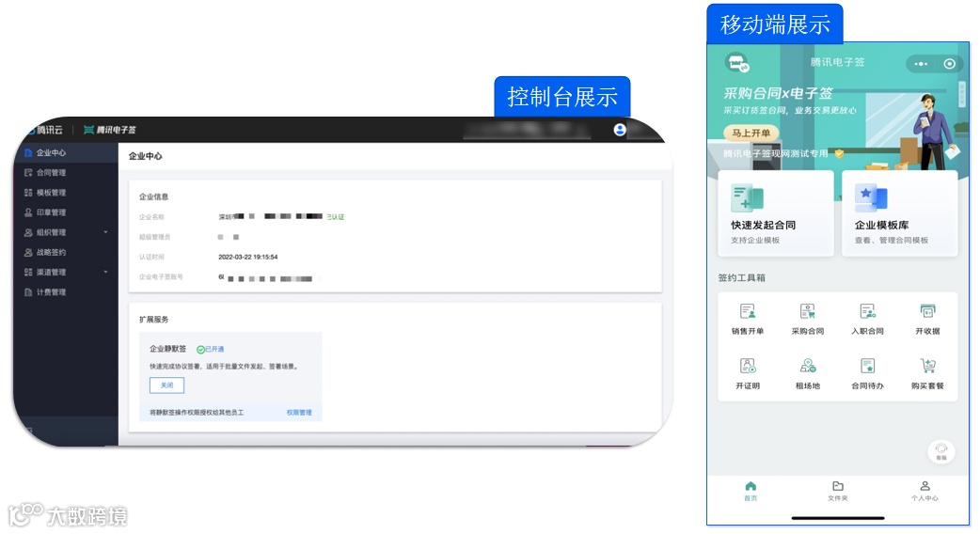Viewport: 980px width, 534px height.
Task: Click the 关闭 button for 企业静默签
Action: tap(166, 385)
